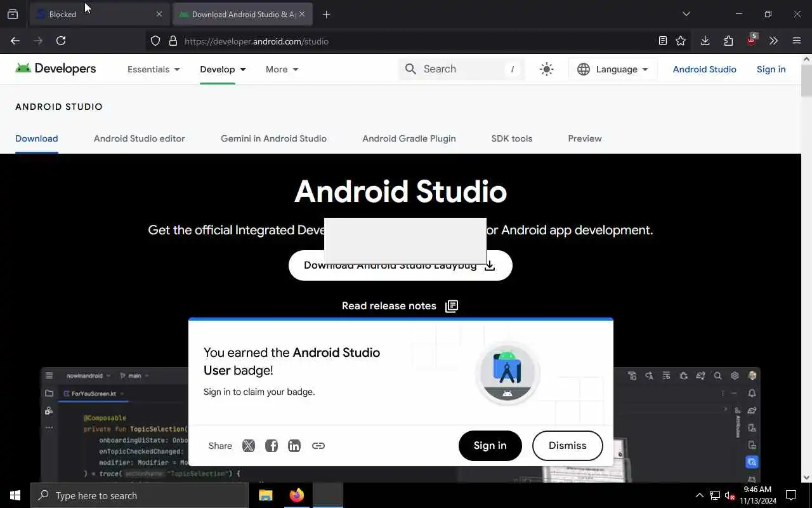Reload the page with the refresh icon

tap(61, 41)
